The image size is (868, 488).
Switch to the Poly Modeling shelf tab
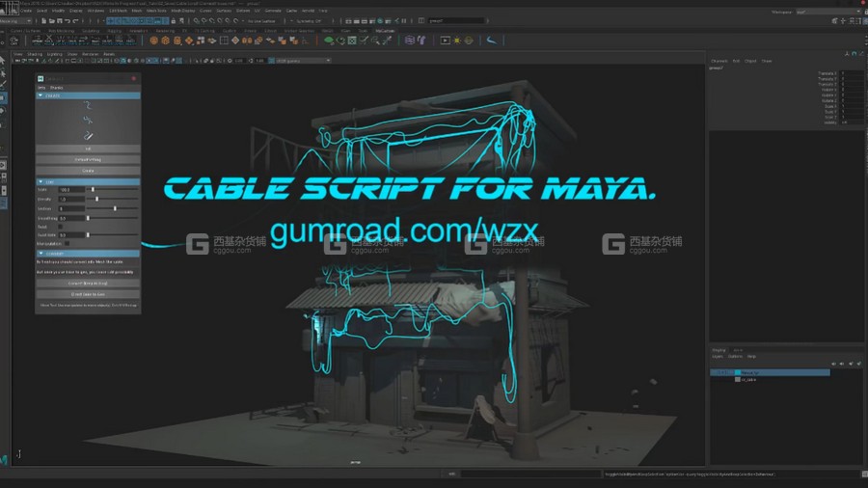pyautogui.click(x=61, y=31)
